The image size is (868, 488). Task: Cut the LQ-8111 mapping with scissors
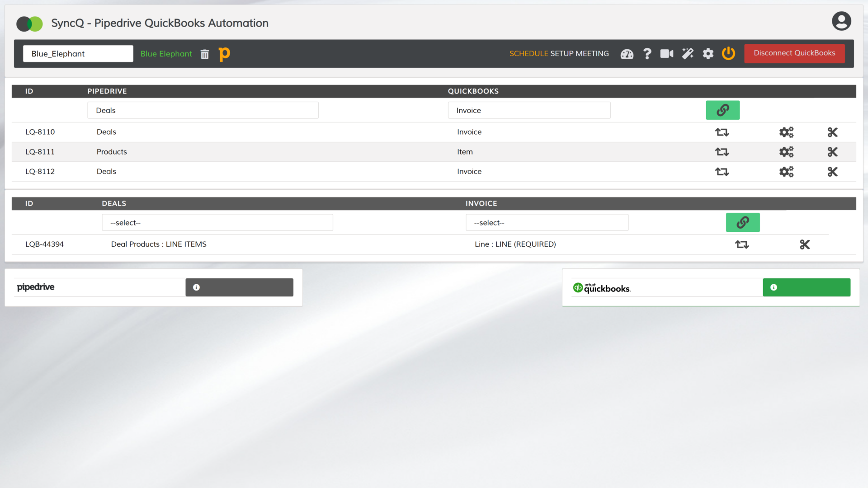[x=832, y=152]
